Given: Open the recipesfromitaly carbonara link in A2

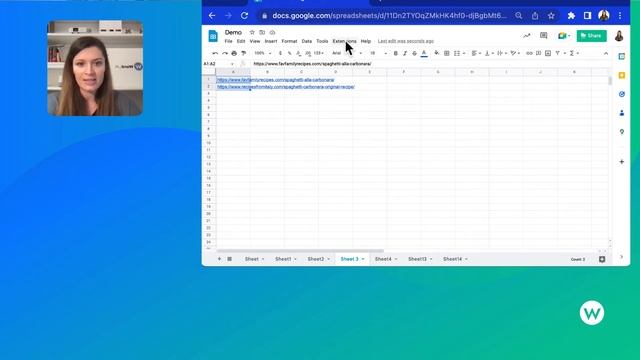Looking at the screenshot, I should click(x=286, y=87).
